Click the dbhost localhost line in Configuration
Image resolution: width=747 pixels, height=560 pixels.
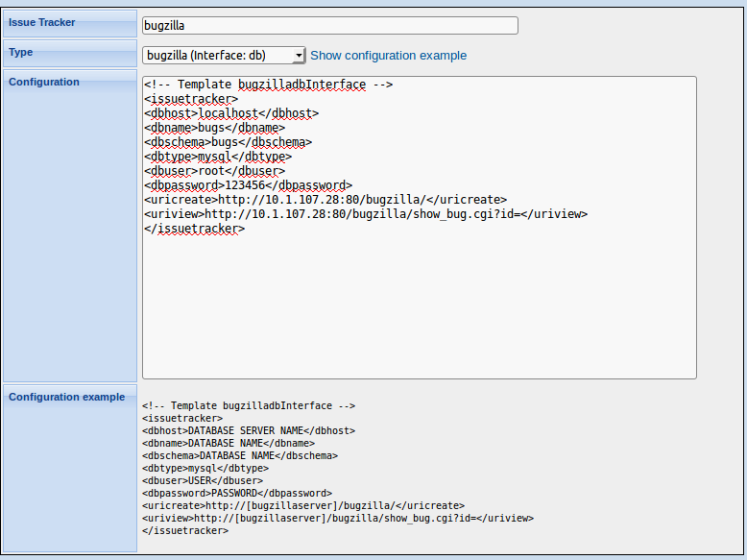231,113
